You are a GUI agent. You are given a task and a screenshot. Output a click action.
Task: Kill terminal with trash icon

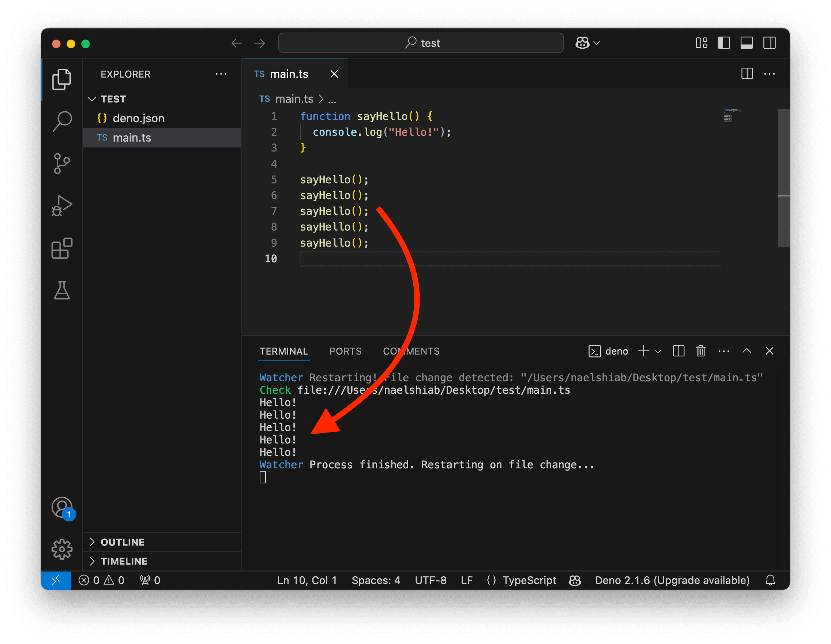tap(701, 351)
